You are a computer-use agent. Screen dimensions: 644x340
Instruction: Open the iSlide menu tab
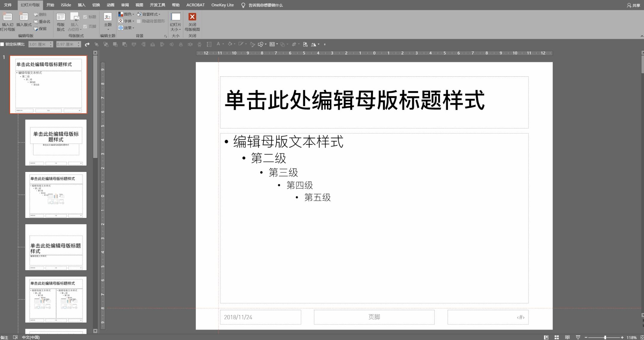[x=65, y=5]
